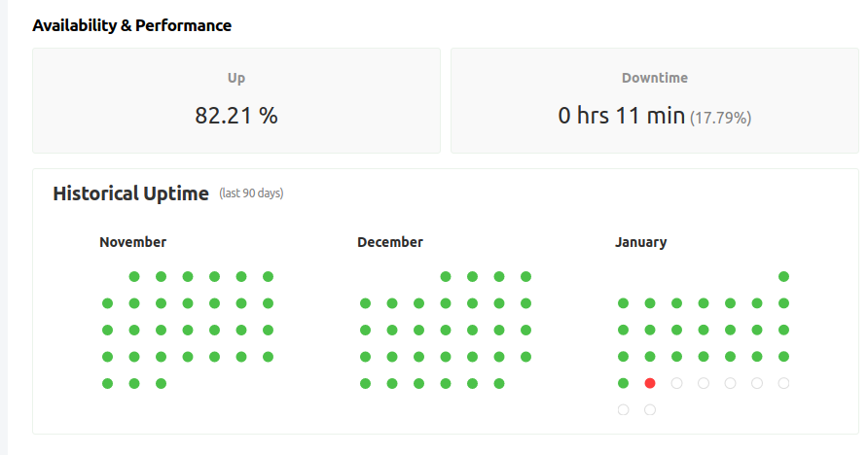Screen dimensions: 868x455
Task: Select the empty circle right after red dot
Action: 676,383
